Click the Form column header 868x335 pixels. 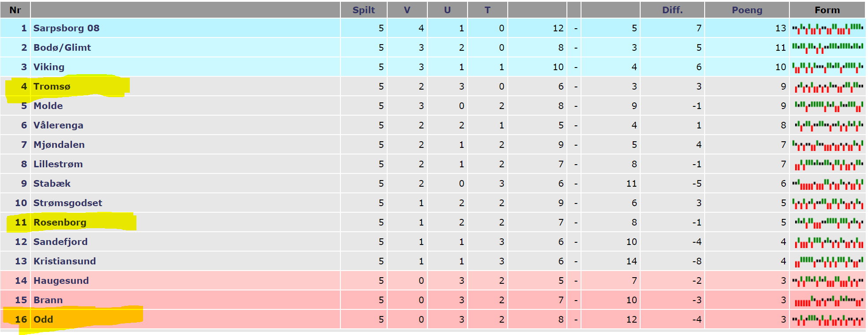click(827, 10)
